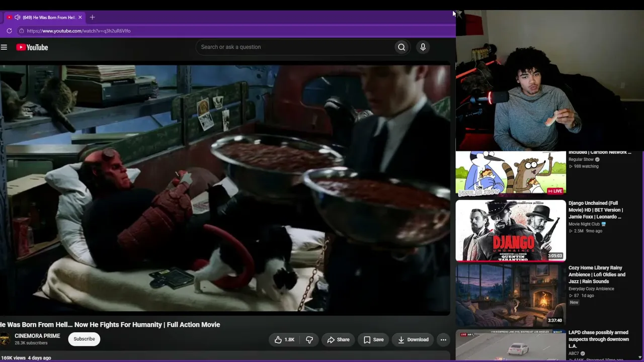Visit the Movie Night Club channel
This screenshot has width=644, height=362.
tap(584, 224)
